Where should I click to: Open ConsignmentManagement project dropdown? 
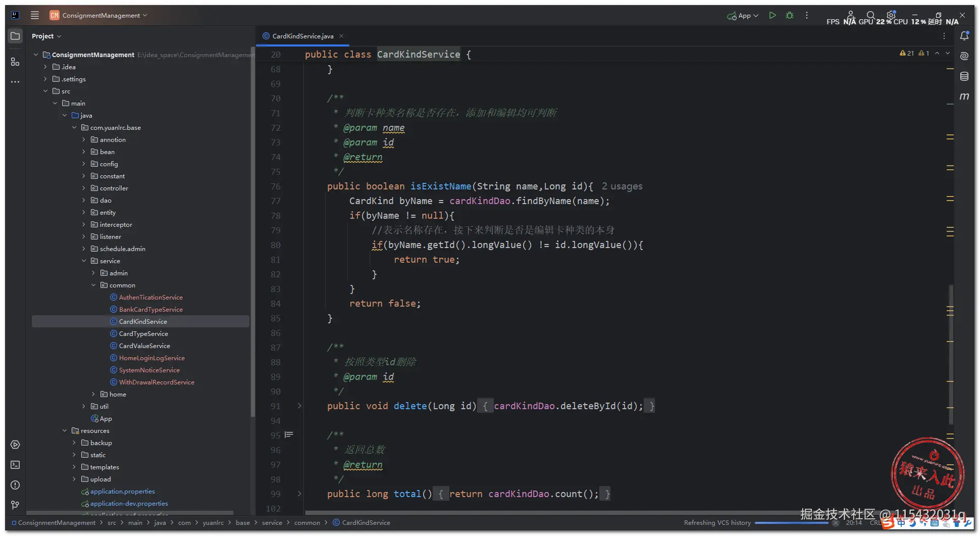pyautogui.click(x=99, y=15)
